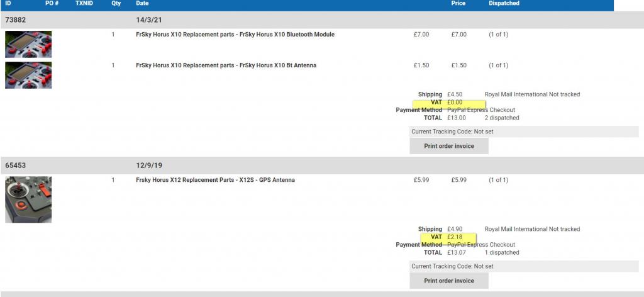Click Print order invoice for order 65453
The image size is (644, 297).
449,281
